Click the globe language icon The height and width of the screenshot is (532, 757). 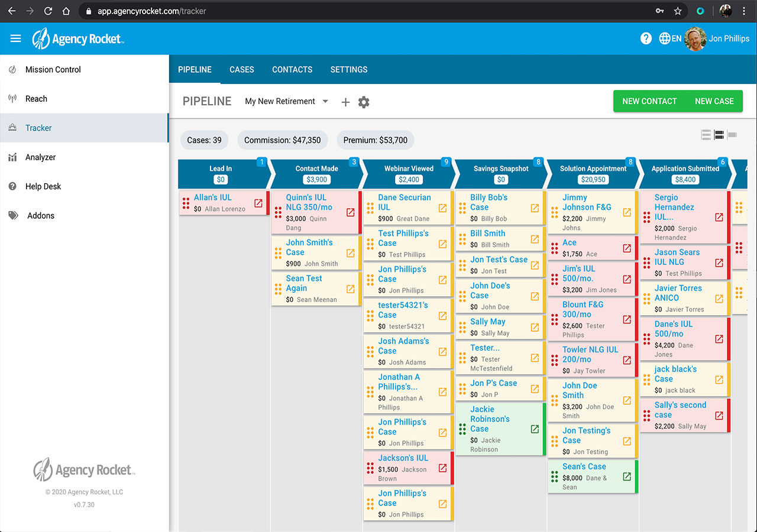[x=665, y=38]
